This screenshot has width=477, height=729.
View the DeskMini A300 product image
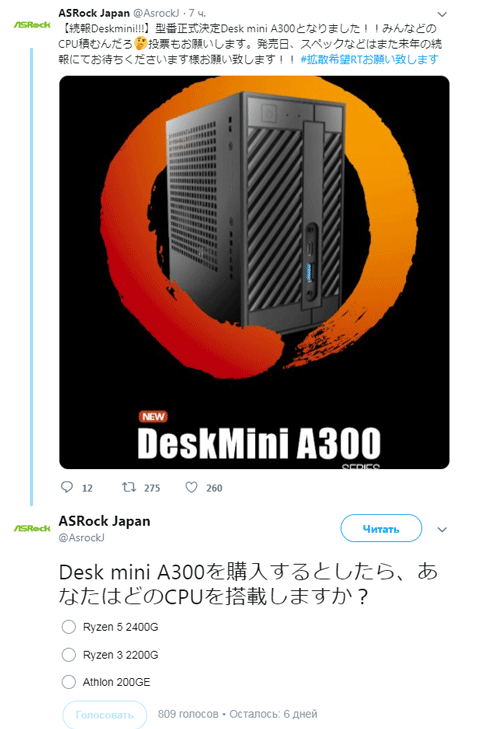[254, 272]
